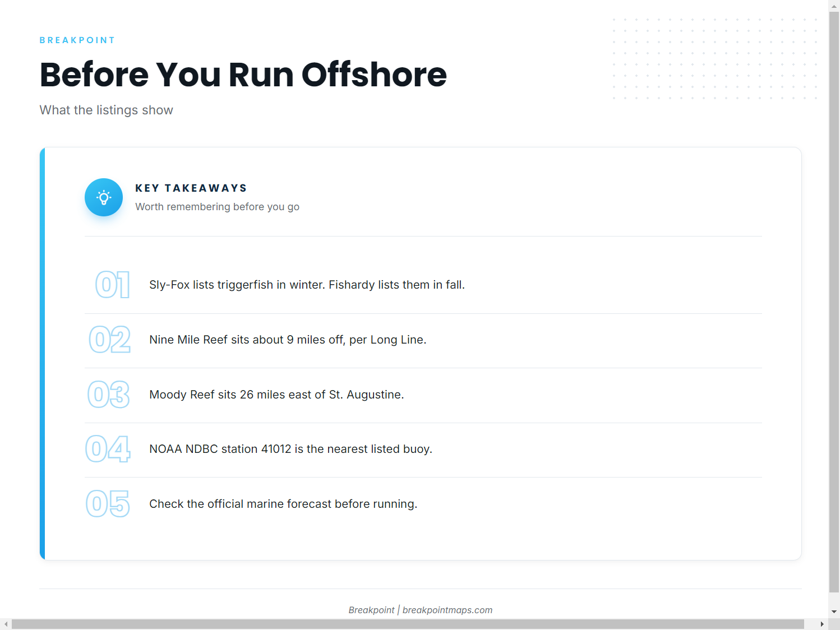
Task: Click the horizontal scrollbar left arrow
Action: click(x=6, y=624)
